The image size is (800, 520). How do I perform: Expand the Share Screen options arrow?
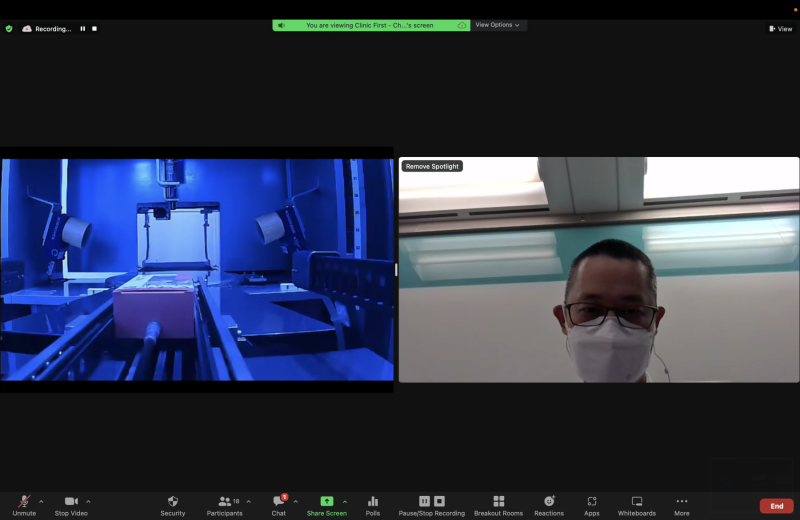(345, 502)
